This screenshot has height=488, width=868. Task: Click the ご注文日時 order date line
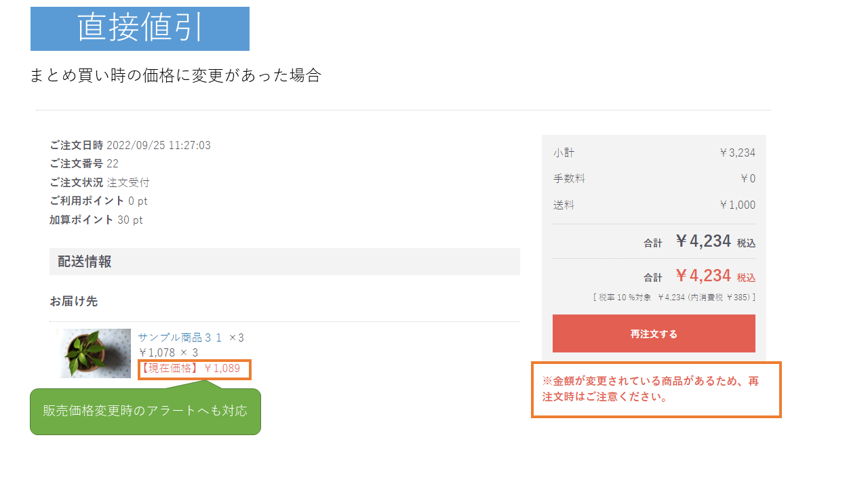point(130,145)
